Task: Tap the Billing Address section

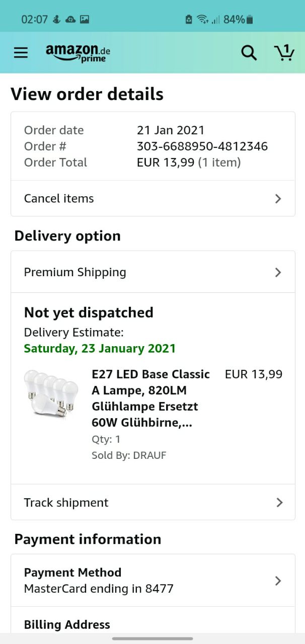Action: click(67, 625)
